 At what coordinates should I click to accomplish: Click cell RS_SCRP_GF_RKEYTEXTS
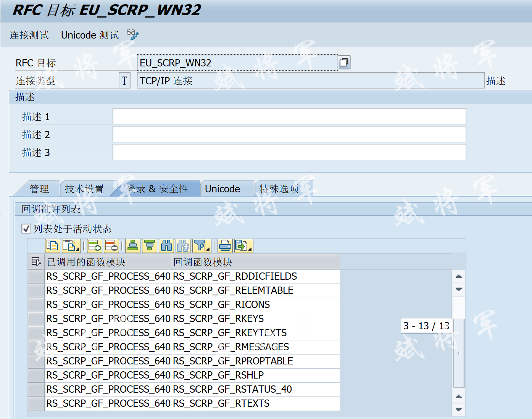[256, 333]
